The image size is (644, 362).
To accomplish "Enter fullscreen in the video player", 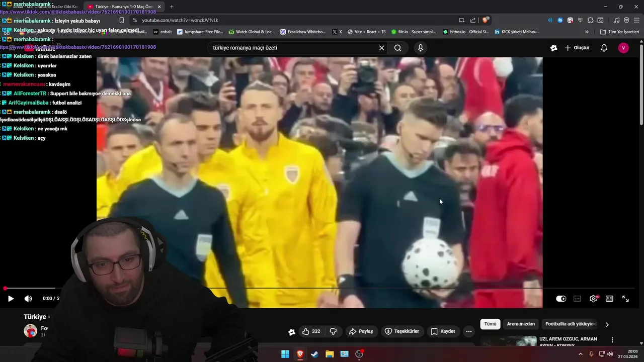I will (625, 299).
